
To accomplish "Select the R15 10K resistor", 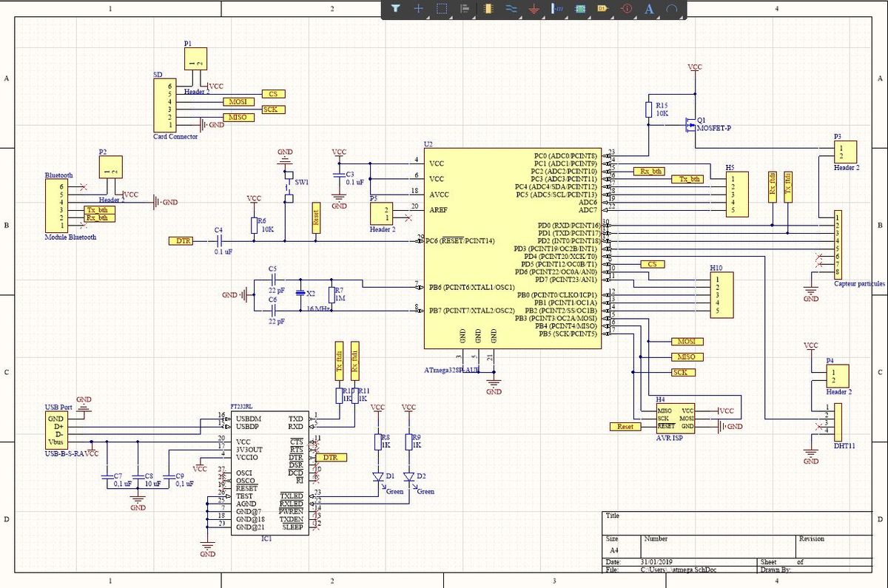I will click(647, 109).
